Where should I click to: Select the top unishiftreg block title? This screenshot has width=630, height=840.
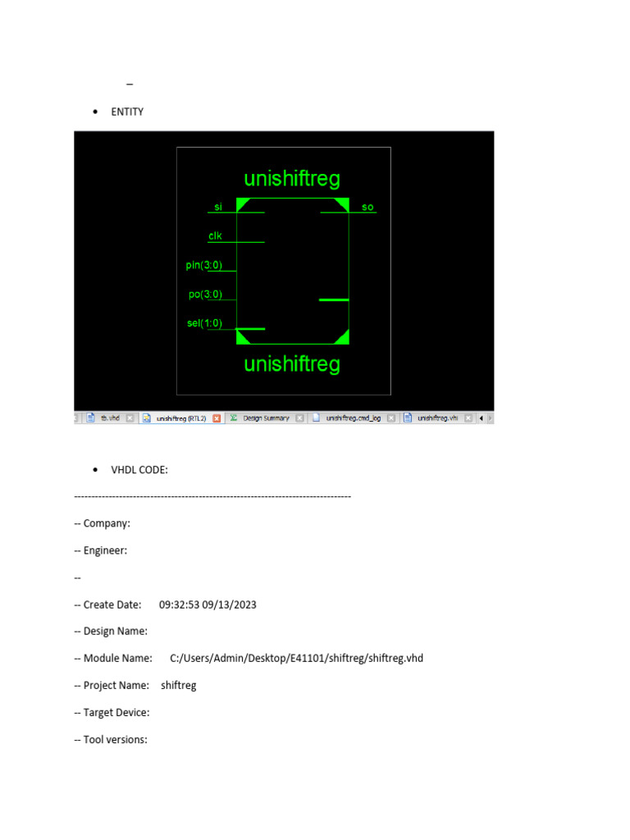[292, 178]
